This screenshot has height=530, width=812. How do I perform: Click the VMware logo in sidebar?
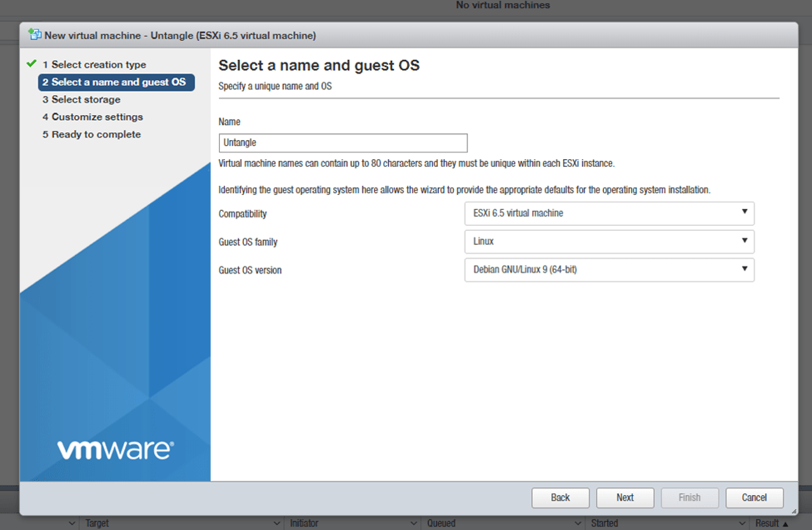116,450
